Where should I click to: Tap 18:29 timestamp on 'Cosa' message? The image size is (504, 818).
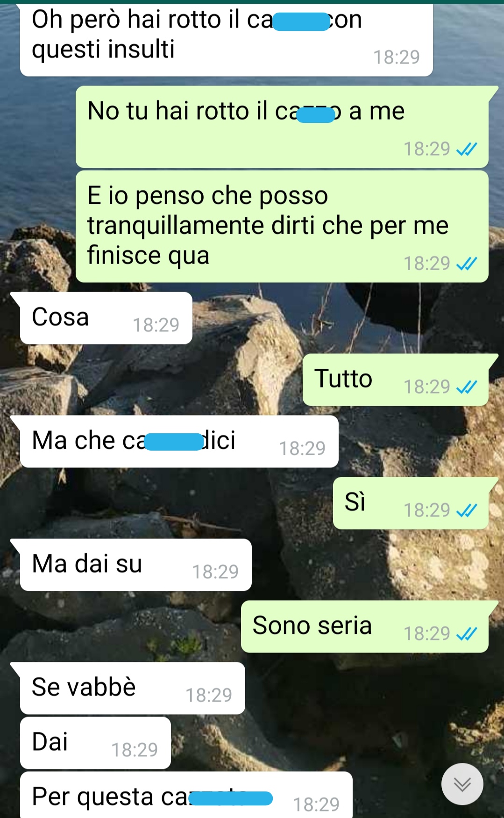click(x=156, y=325)
